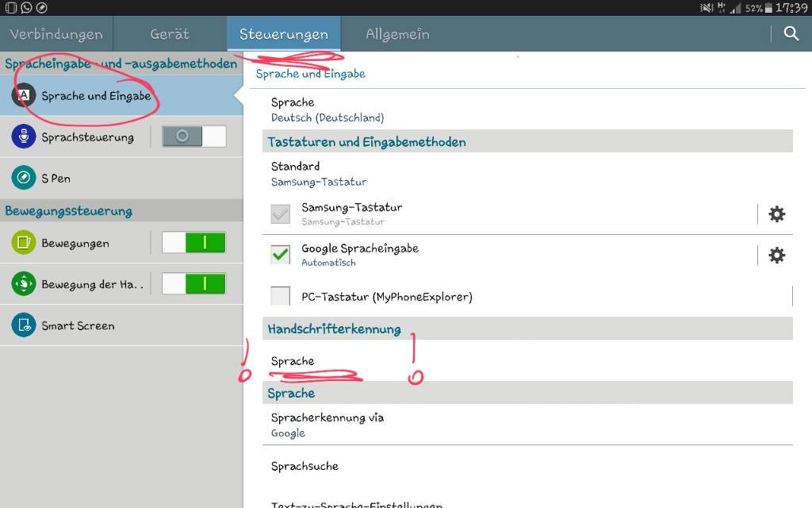Screen dimensions: 812x508
Task: Open the Sprachsuche entry
Action: point(527,465)
